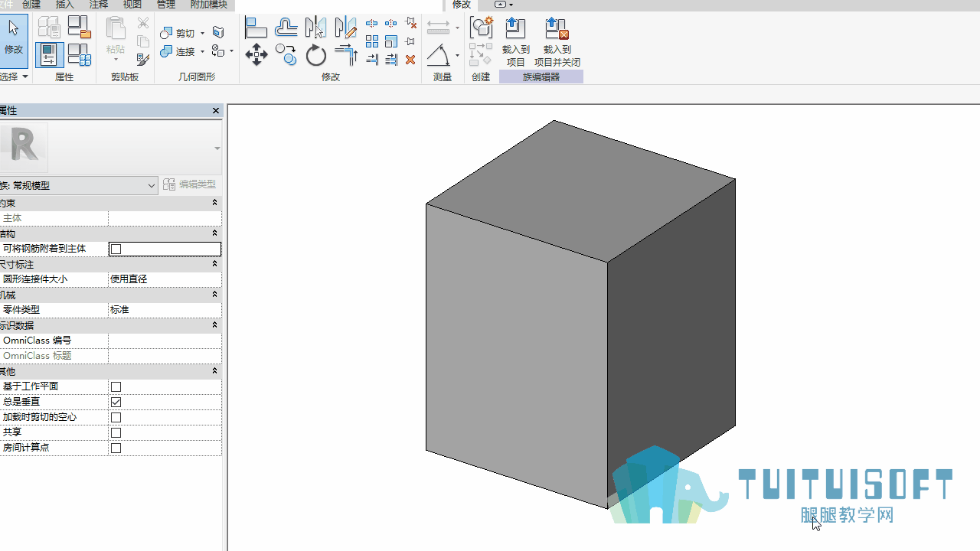Click the 载入到项目并关闭 button
Image resolution: width=980 pixels, height=551 pixels.
[557, 42]
